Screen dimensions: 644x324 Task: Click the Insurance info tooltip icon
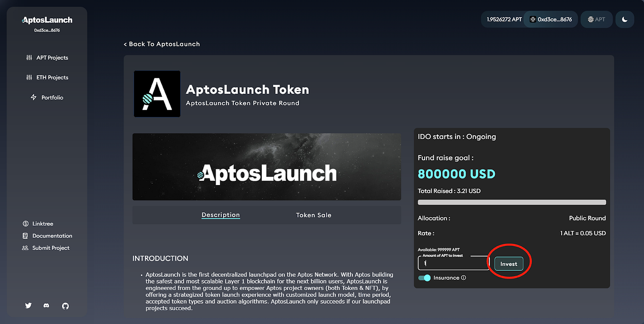point(464,278)
